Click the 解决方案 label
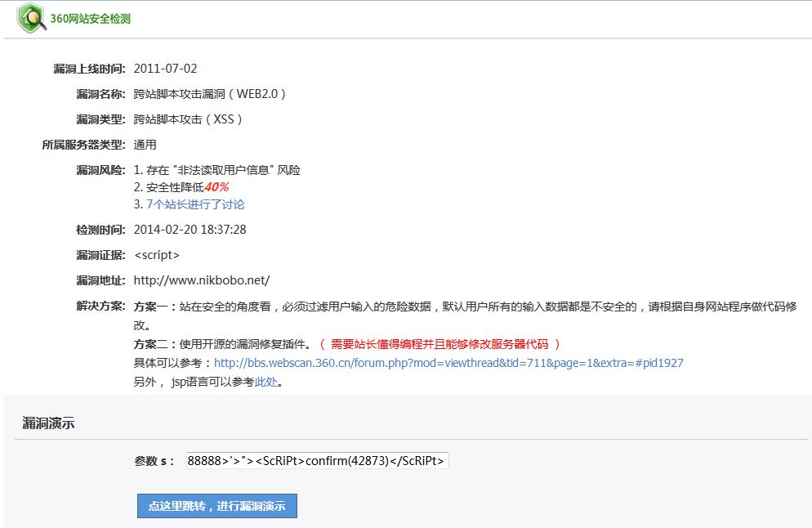The height and width of the screenshot is (528, 812). pyautogui.click(x=100, y=307)
